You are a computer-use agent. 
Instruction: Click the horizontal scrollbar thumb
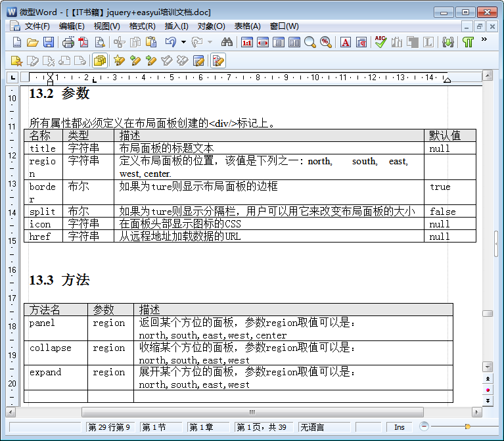pyautogui.click(x=252, y=412)
